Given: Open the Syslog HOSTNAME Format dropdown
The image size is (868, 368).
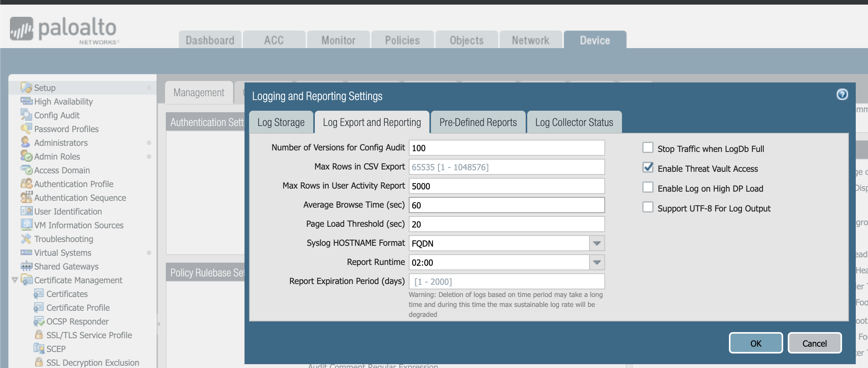Looking at the screenshot, I should click(x=596, y=243).
